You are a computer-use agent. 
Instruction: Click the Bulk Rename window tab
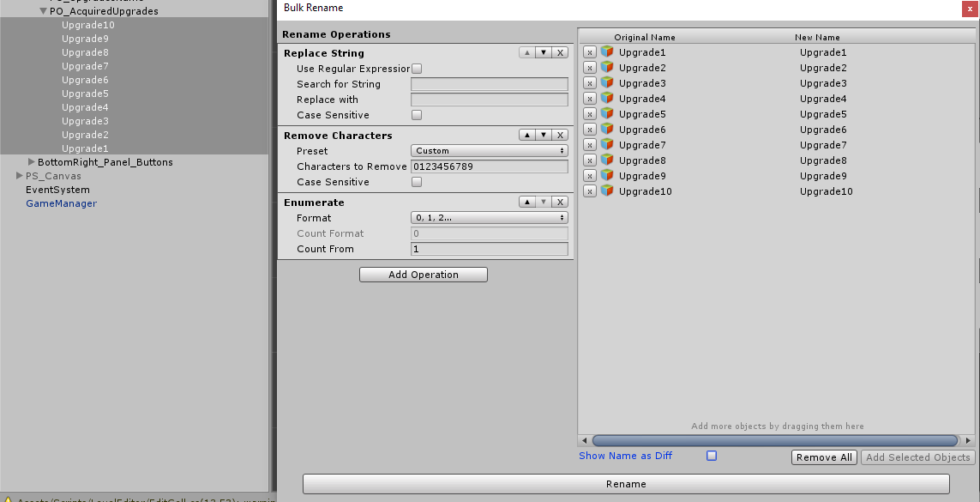point(314,7)
